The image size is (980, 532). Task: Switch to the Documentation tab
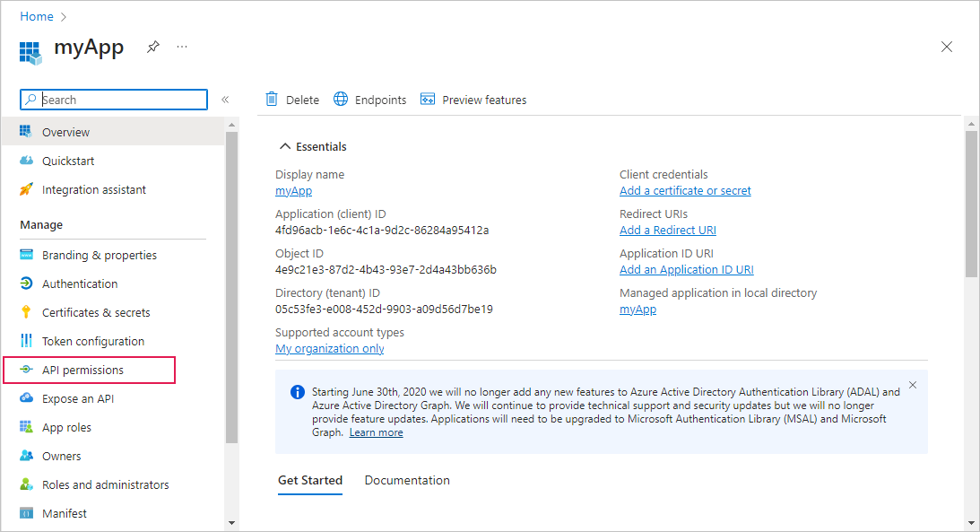407,480
